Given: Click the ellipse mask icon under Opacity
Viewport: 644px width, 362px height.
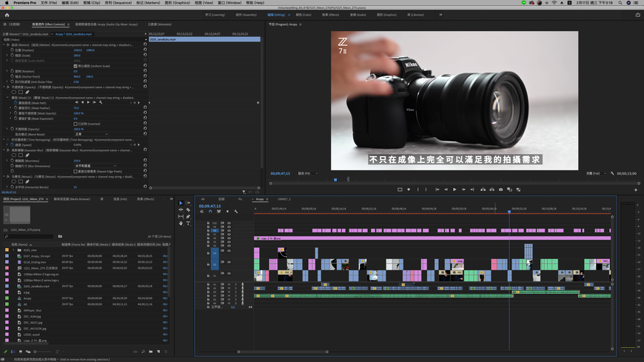Looking at the screenshot, I should click(13, 92).
